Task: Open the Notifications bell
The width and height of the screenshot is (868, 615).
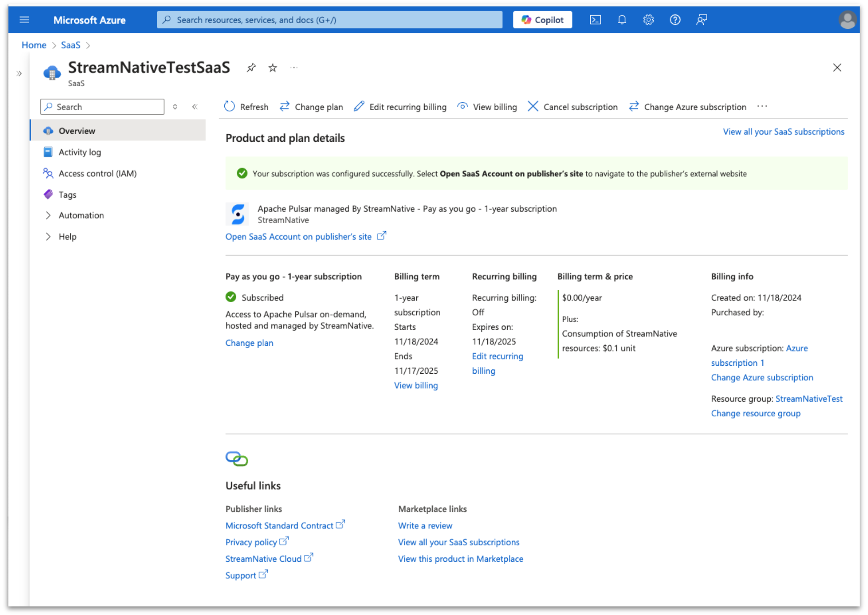Action: click(x=622, y=20)
